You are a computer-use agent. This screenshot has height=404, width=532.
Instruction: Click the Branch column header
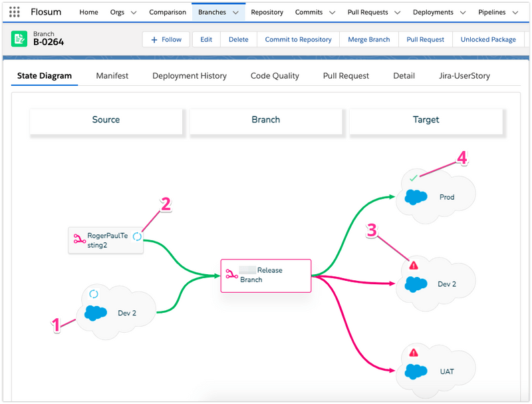[x=265, y=122]
